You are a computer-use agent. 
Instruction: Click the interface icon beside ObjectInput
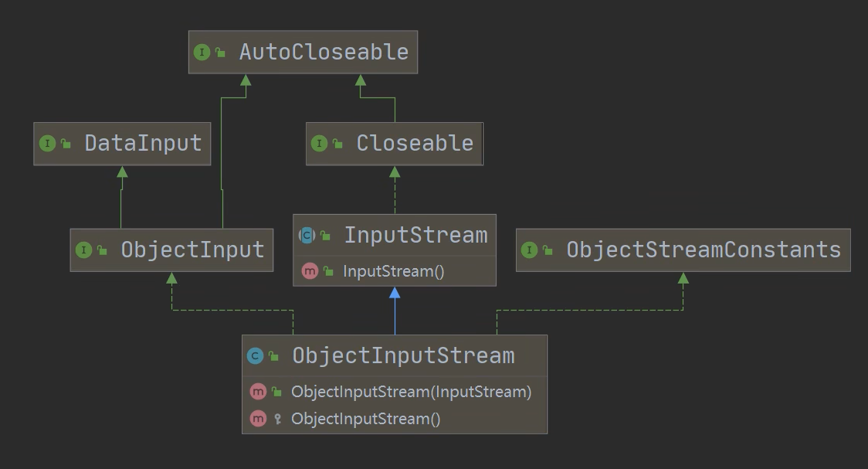83,250
